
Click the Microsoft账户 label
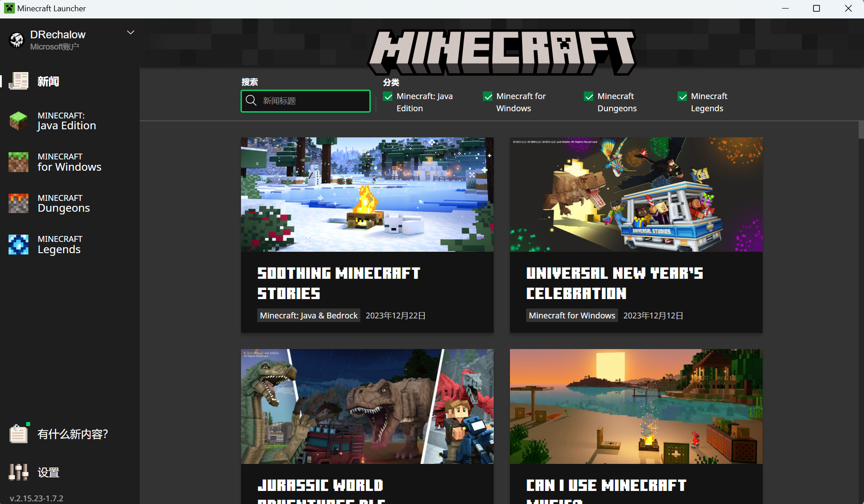click(x=55, y=46)
